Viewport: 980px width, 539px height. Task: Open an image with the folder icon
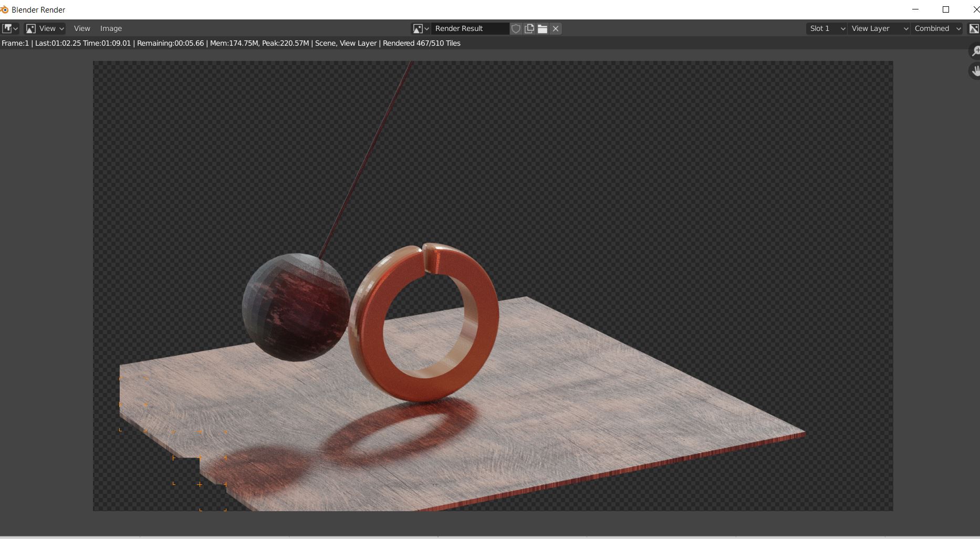pos(543,28)
